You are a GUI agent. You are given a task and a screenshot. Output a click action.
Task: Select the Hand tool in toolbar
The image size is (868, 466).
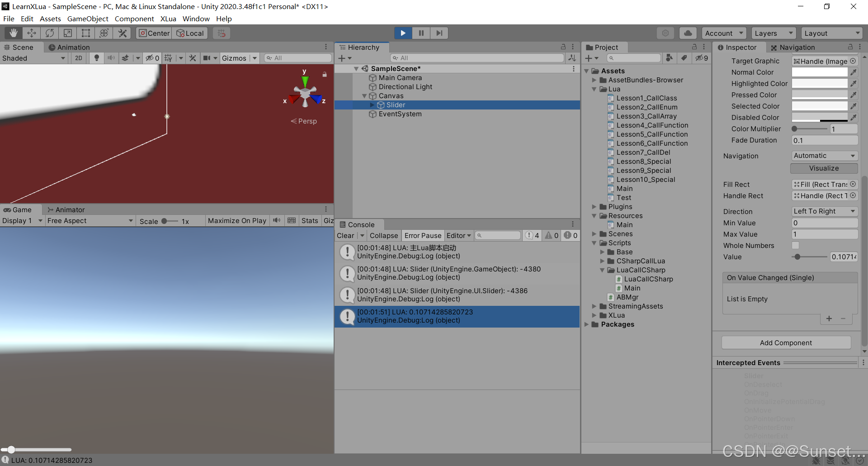[14, 33]
